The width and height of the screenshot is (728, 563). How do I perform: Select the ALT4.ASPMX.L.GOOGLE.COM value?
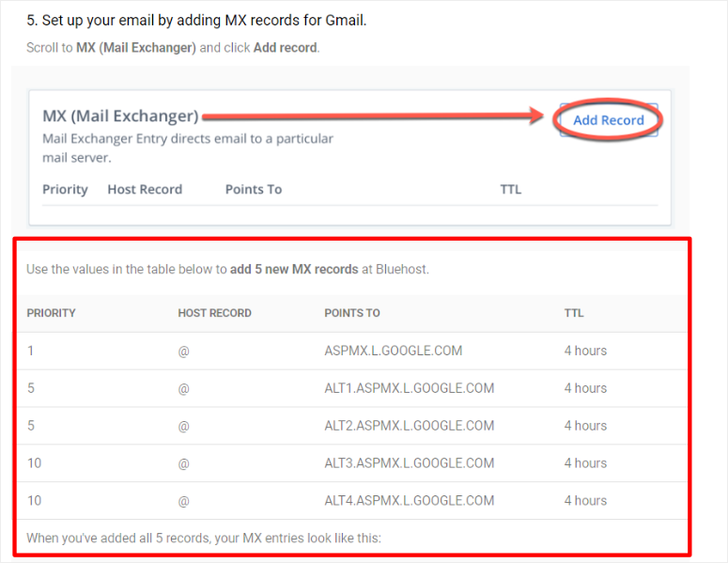point(409,501)
